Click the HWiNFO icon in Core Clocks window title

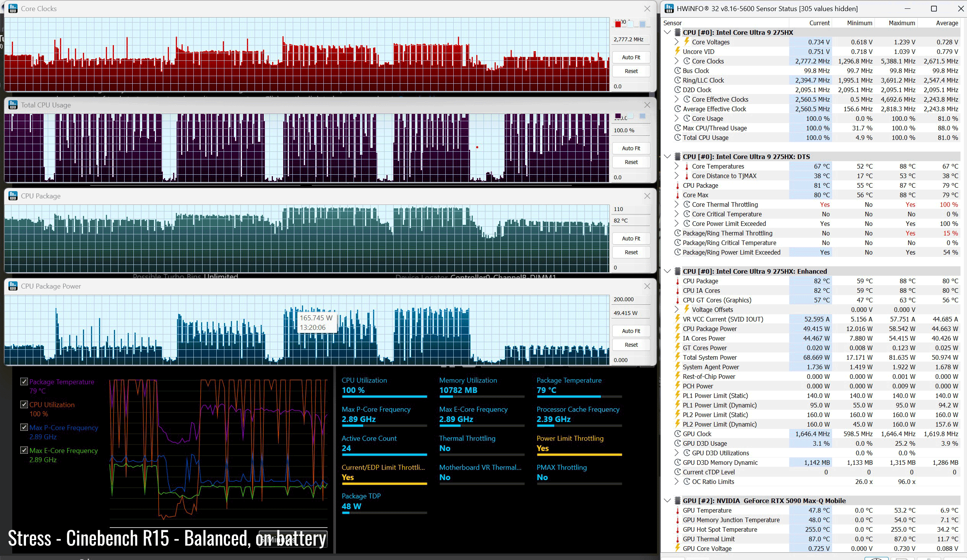pos(13,8)
